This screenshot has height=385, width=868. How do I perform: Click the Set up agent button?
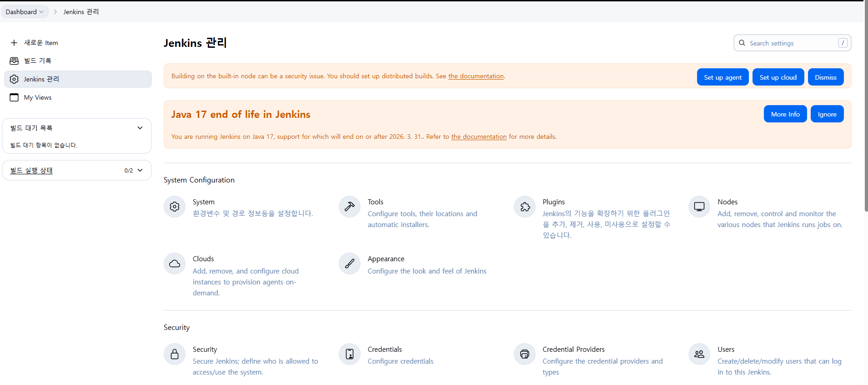[x=722, y=77]
